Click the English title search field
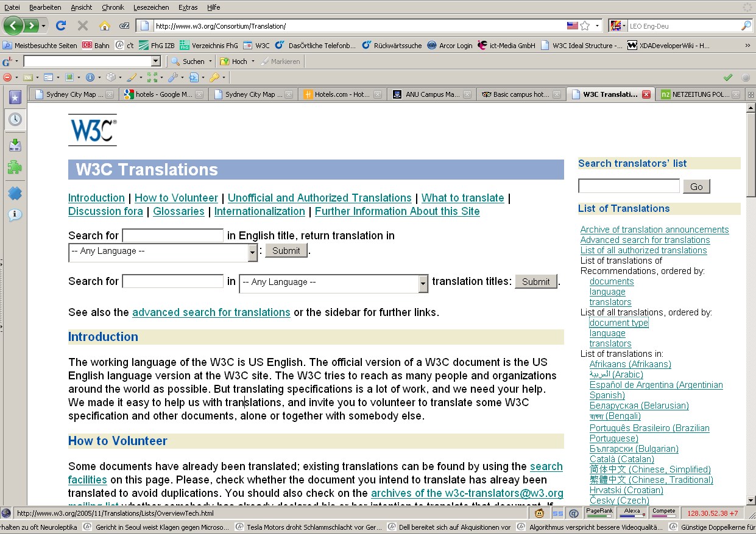This screenshot has height=534, width=756. click(173, 236)
